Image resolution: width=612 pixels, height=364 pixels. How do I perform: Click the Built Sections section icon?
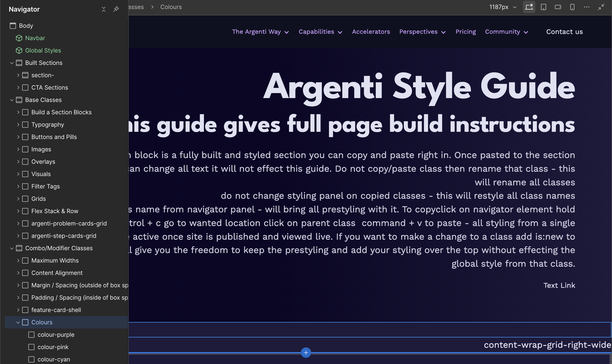coord(19,63)
